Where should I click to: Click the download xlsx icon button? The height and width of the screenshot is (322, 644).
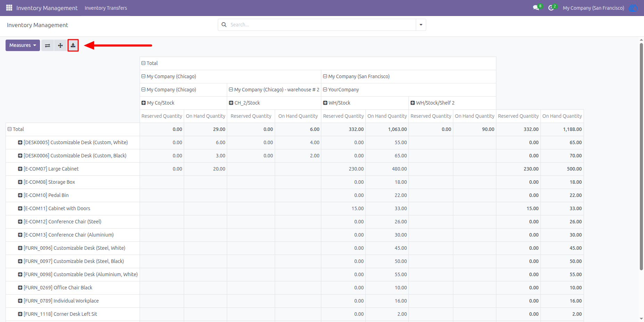[73, 45]
